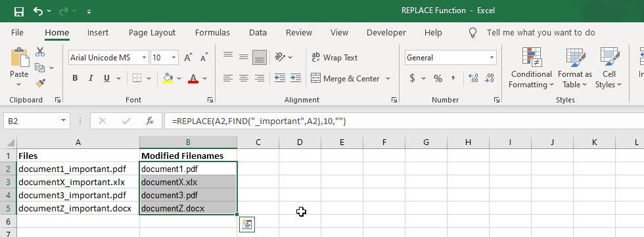
Task: Click the Insert Function fx icon
Action: tap(150, 121)
